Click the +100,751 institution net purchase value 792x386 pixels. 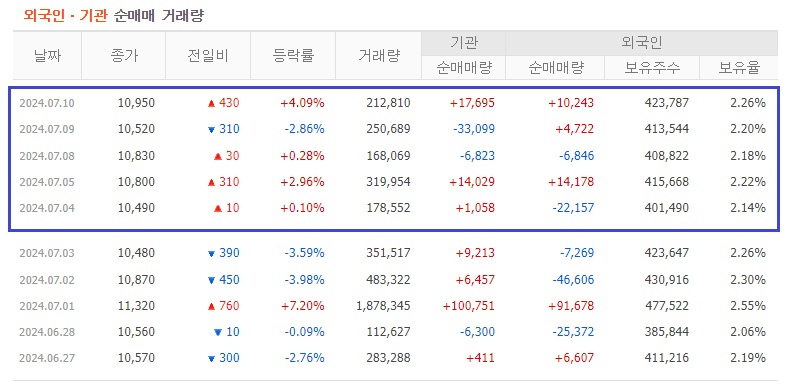click(468, 306)
